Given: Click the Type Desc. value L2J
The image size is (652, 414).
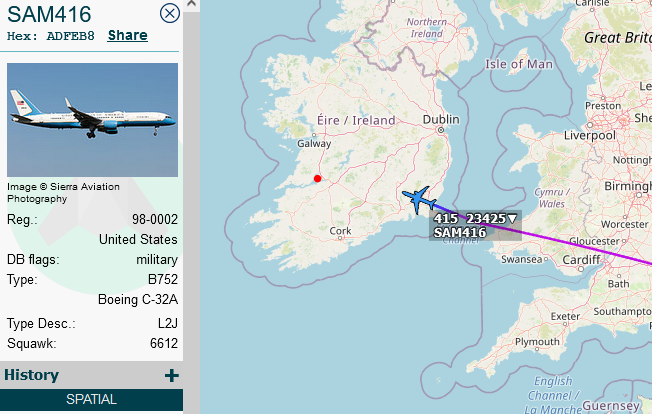Looking at the screenshot, I should point(168,323).
